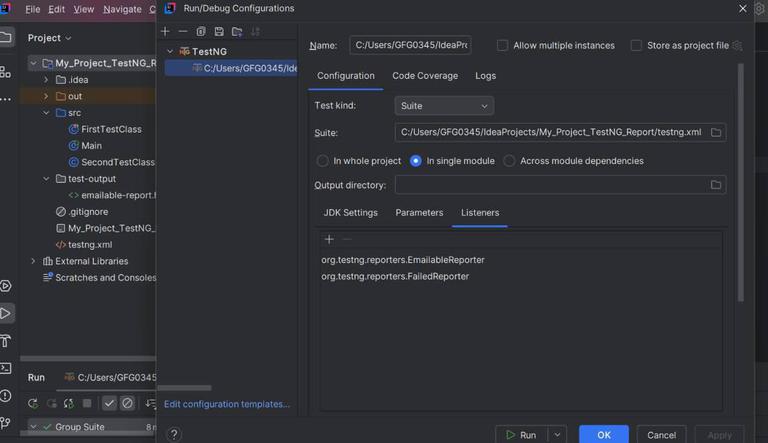Remove the selected run configuration

click(x=183, y=31)
